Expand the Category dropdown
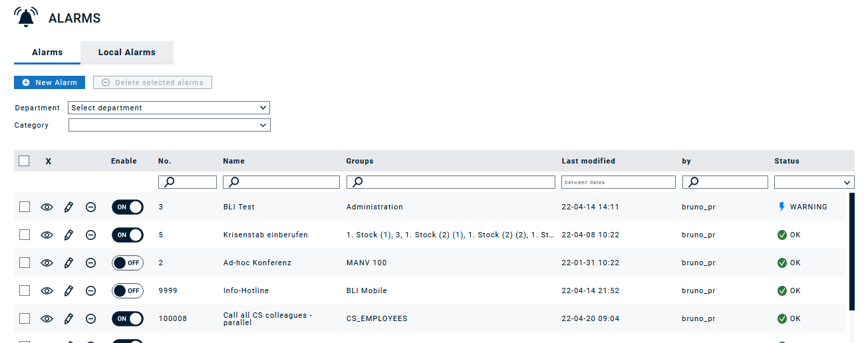Screen dimensions: 868x343 coord(169,125)
